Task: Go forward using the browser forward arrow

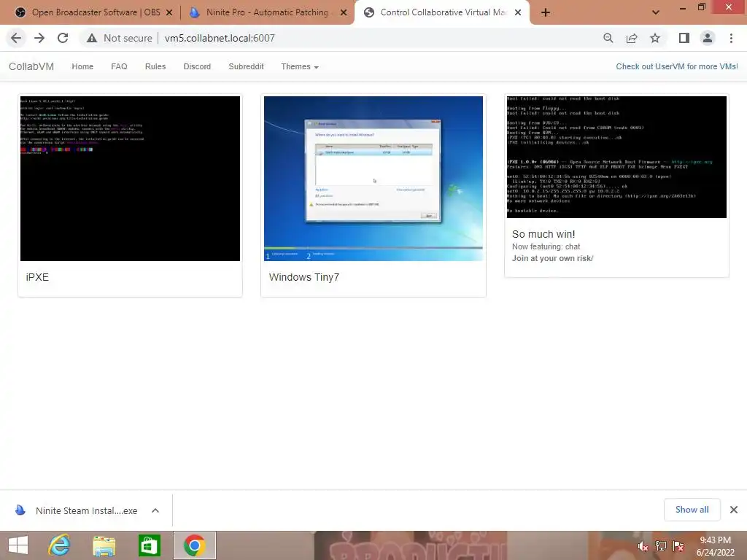Action: [39, 38]
